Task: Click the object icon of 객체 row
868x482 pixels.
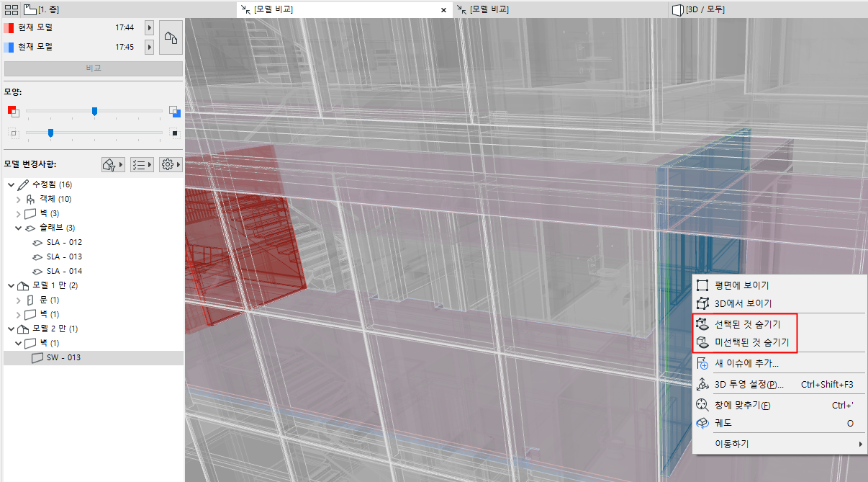Action: coord(30,200)
